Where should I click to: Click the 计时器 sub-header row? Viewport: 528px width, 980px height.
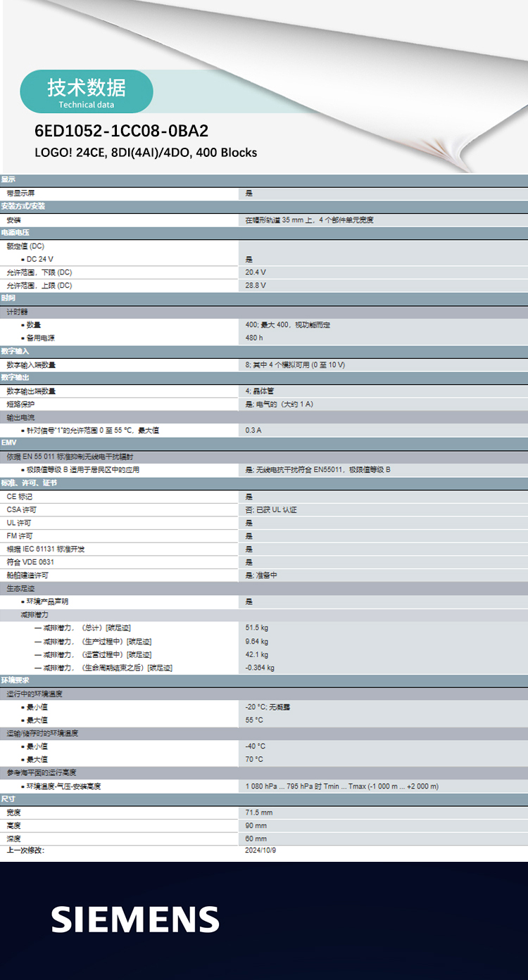[264, 312]
